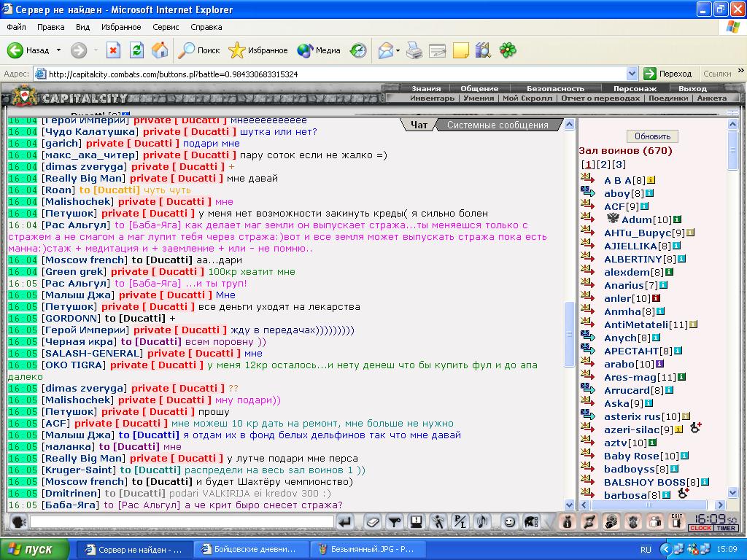Screen dimensions: 747x560
Task: Go to user list page [3]
Action: click(619, 165)
